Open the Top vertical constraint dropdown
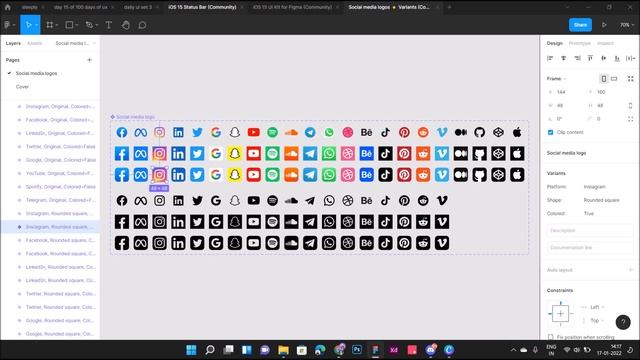The width and height of the screenshot is (640, 360). 597,320
